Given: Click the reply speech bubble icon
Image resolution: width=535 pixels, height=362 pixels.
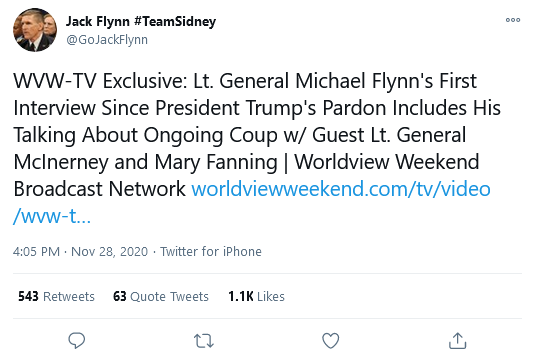Looking at the screenshot, I should click(x=76, y=340).
